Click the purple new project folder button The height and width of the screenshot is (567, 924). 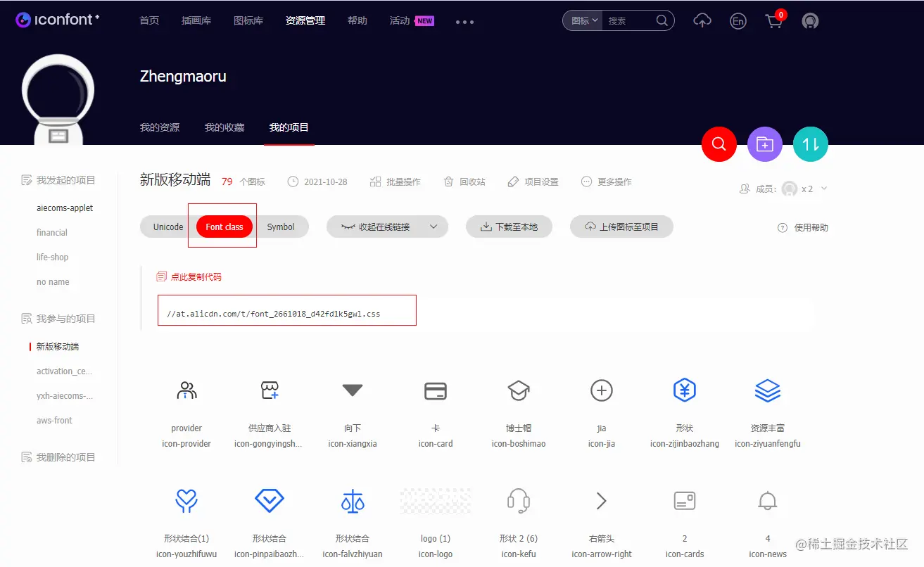[765, 144]
